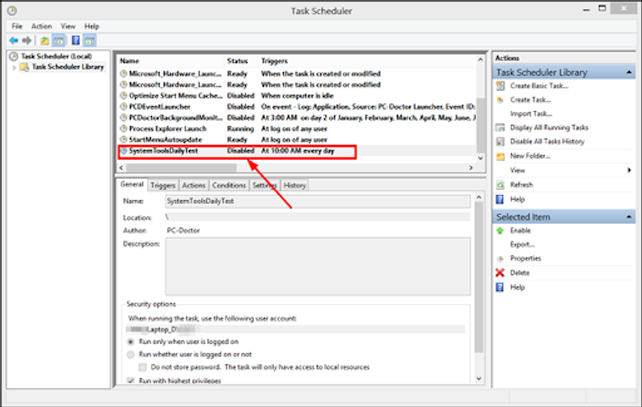
Task: Click task list scroll down arrow
Action: click(x=480, y=158)
